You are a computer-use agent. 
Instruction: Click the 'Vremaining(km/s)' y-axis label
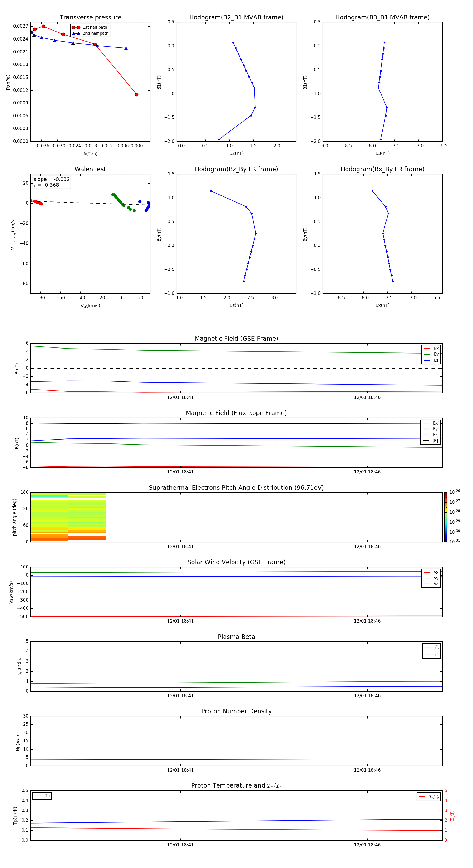13,234
